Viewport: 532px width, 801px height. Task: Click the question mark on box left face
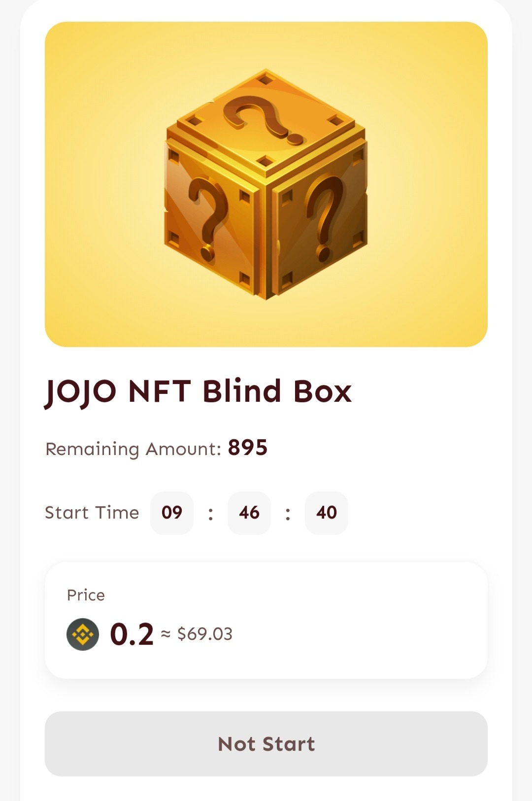click(207, 218)
